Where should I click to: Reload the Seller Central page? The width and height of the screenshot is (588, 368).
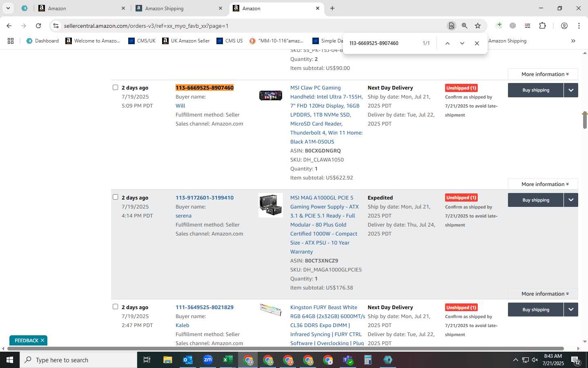coord(38,26)
